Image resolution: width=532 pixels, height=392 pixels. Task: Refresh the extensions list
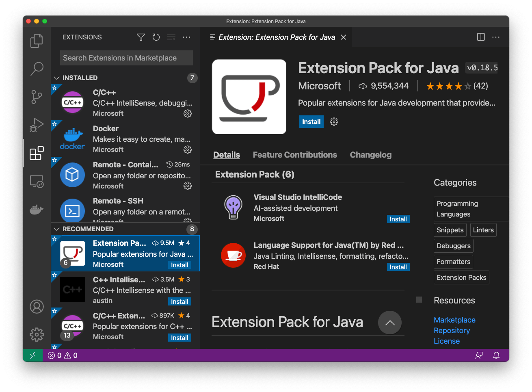(156, 37)
